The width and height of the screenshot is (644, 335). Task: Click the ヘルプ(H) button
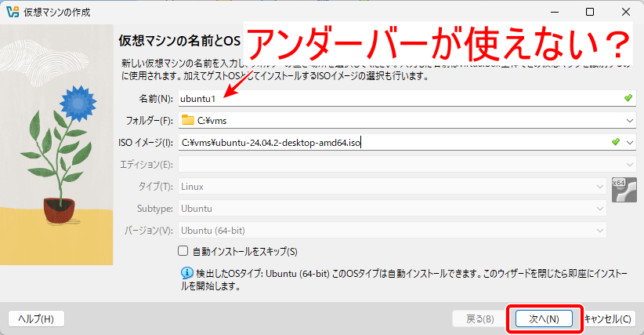pos(36,319)
